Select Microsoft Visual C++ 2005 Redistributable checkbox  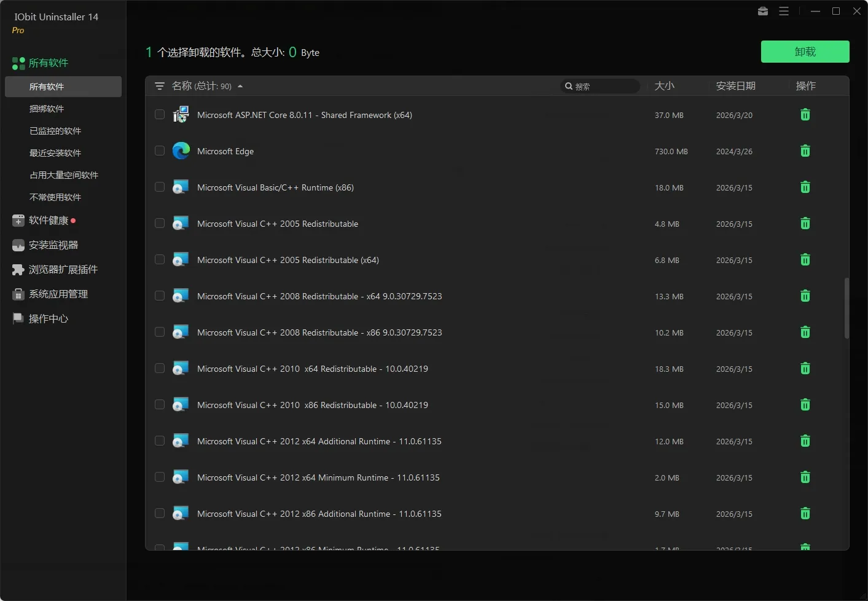coord(159,223)
